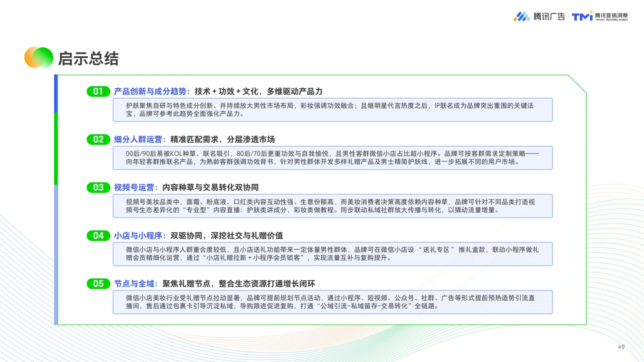Viewport: 644px width, 362px height.
Task: Click the green 03 number badge
Action: [98, 187]
